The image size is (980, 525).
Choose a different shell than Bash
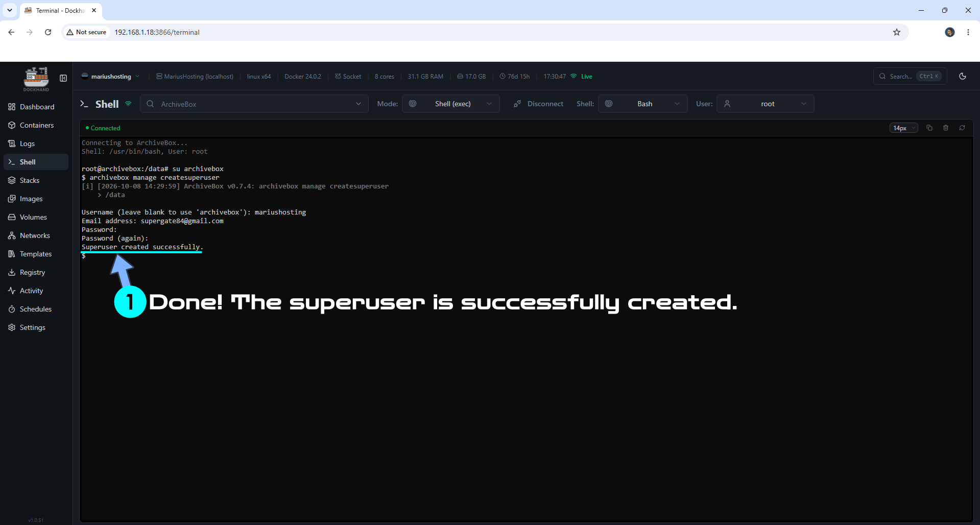tap(643, 104)
